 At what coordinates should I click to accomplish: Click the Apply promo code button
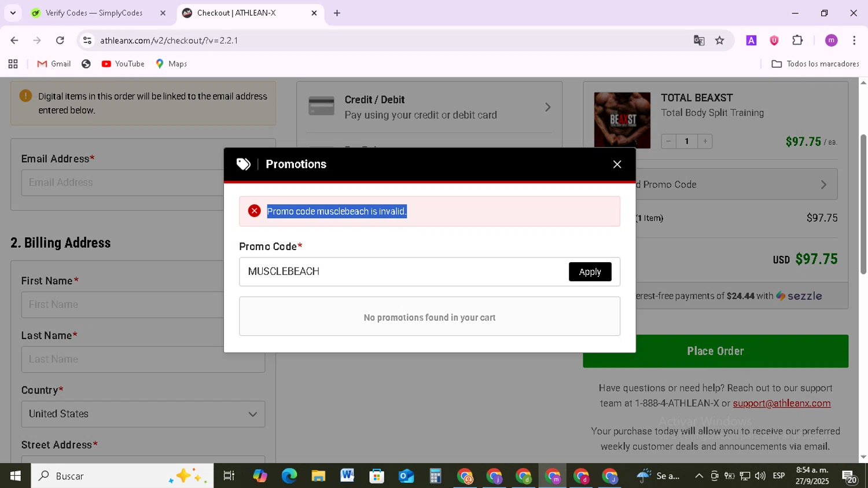coord(590,271)
